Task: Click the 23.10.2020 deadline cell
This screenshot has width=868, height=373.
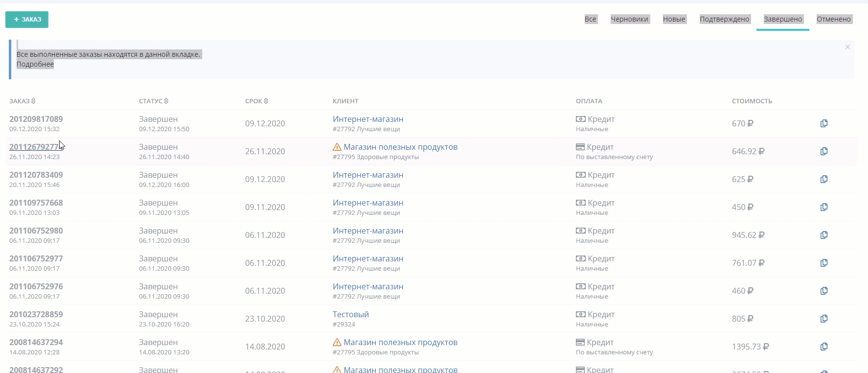Action: [x=265, y=319]
